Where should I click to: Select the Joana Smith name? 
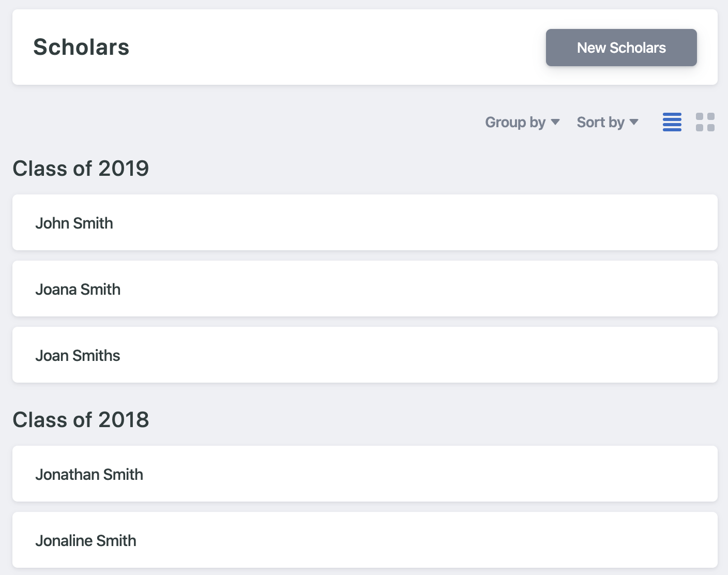[x=78, y=289]
